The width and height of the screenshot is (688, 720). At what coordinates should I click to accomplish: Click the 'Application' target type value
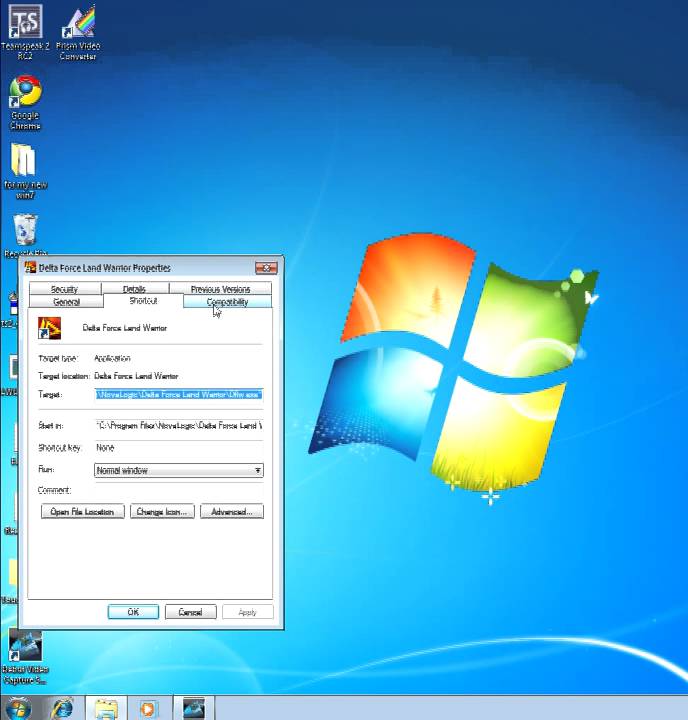point(112,358)
